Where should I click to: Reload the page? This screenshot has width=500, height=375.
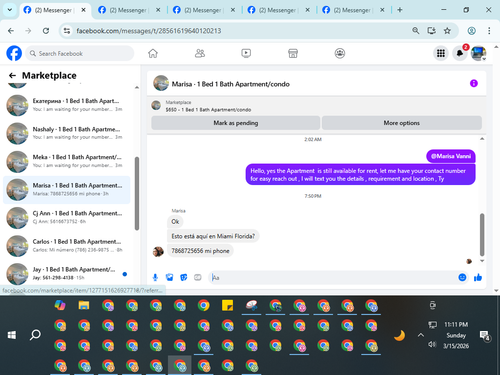point(46,31)
